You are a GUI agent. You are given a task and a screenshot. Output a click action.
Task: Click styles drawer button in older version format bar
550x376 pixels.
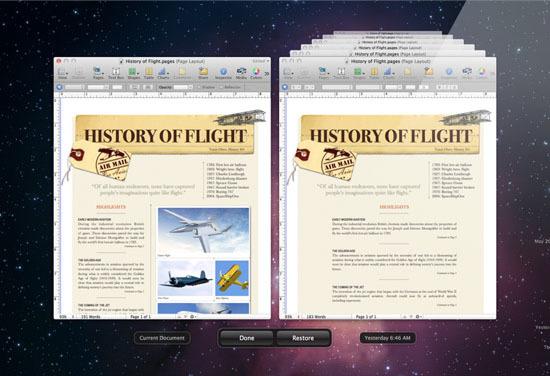[284, 87]
